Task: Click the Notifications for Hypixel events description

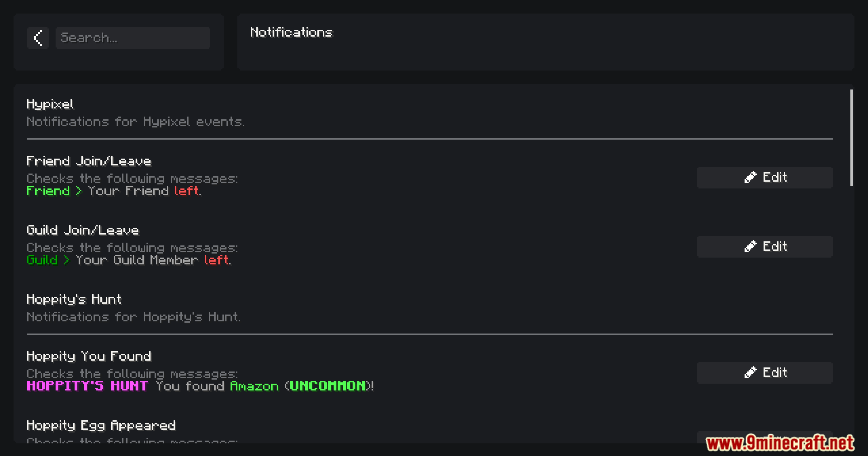Action: pos(135,122)
